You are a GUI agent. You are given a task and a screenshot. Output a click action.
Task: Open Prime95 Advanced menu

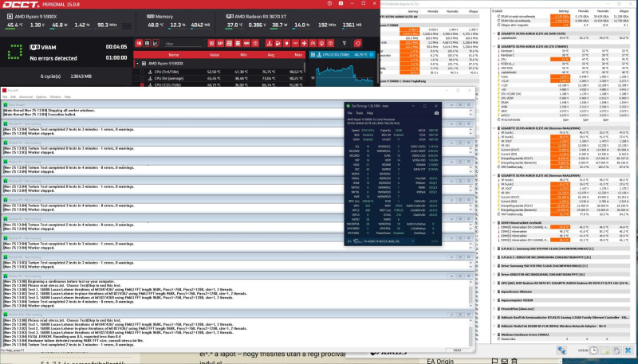(x=26, y=97)
